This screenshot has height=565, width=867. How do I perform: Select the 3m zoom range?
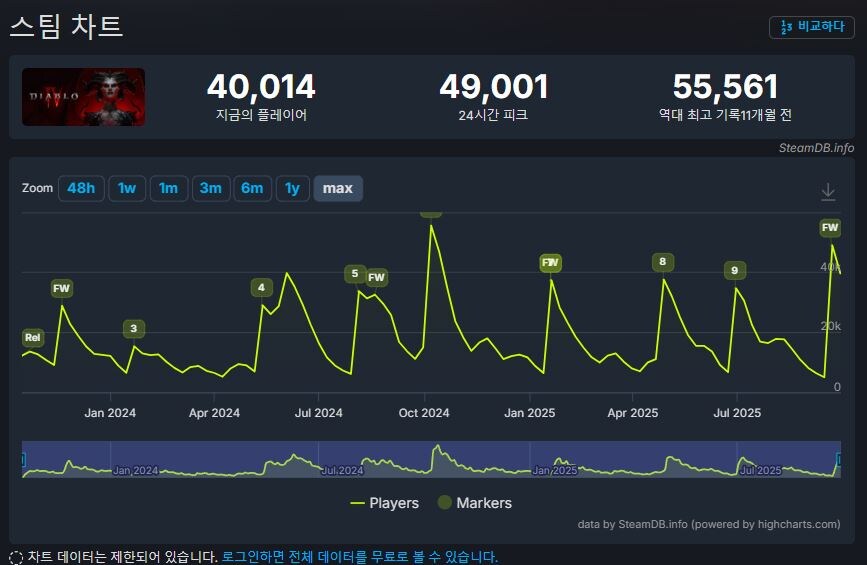tap(211, 189)
